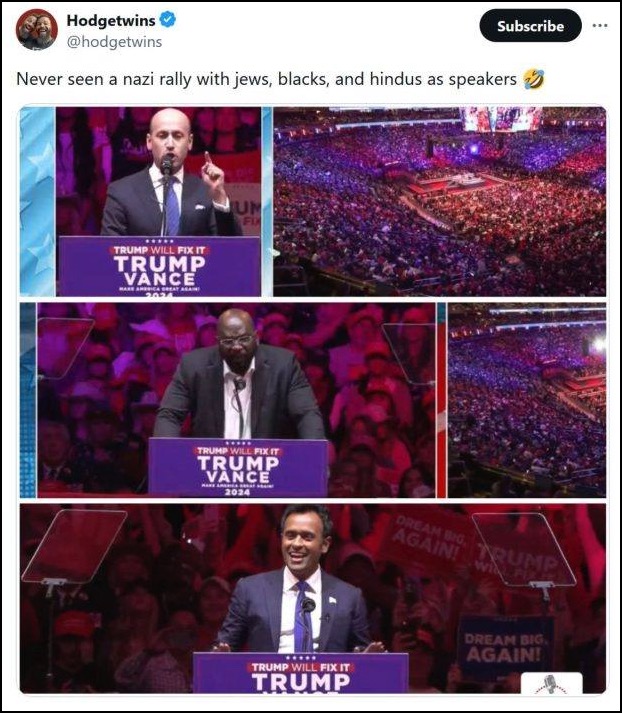Click the Hodgetwins profile avatar
This screenshot has width=622, height=713.
37,29
